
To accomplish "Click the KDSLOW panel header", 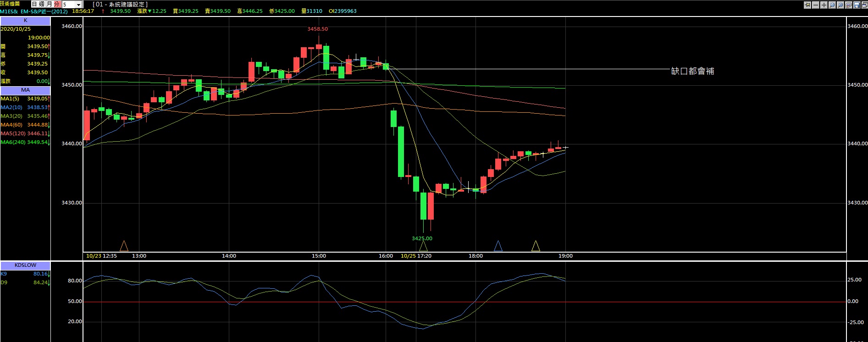I will coord(25,265).
